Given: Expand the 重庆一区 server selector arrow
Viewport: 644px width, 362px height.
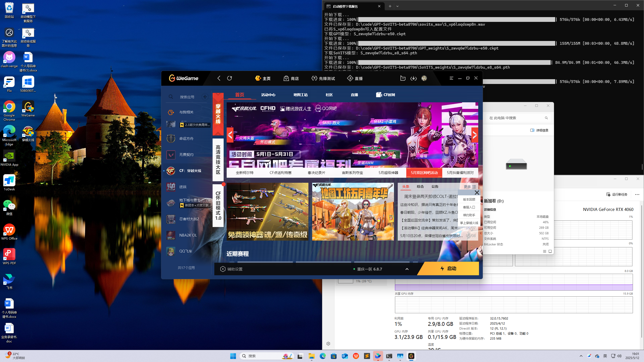Looking at the screenshot, I should pyautogui.click(x=407, y=269).
